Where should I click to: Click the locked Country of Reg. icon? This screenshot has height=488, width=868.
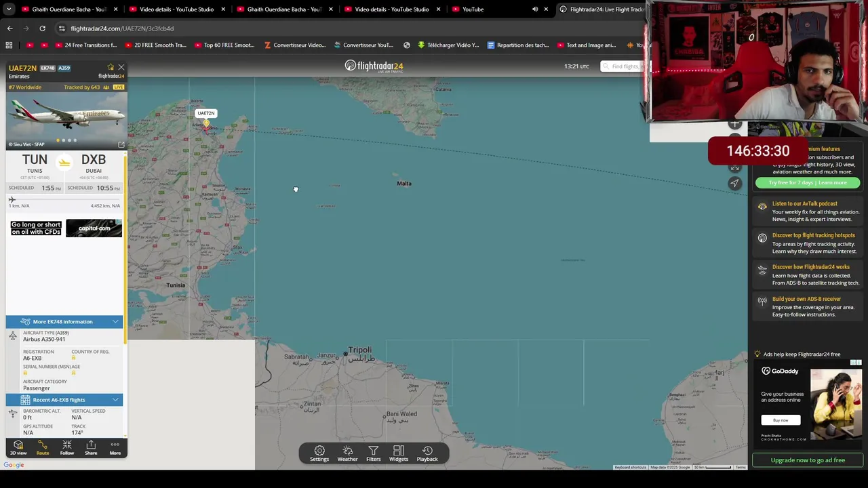[x=73, y=358]
